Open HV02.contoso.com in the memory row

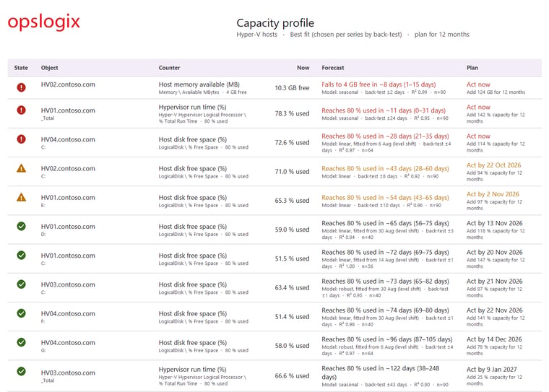point(68,84)
